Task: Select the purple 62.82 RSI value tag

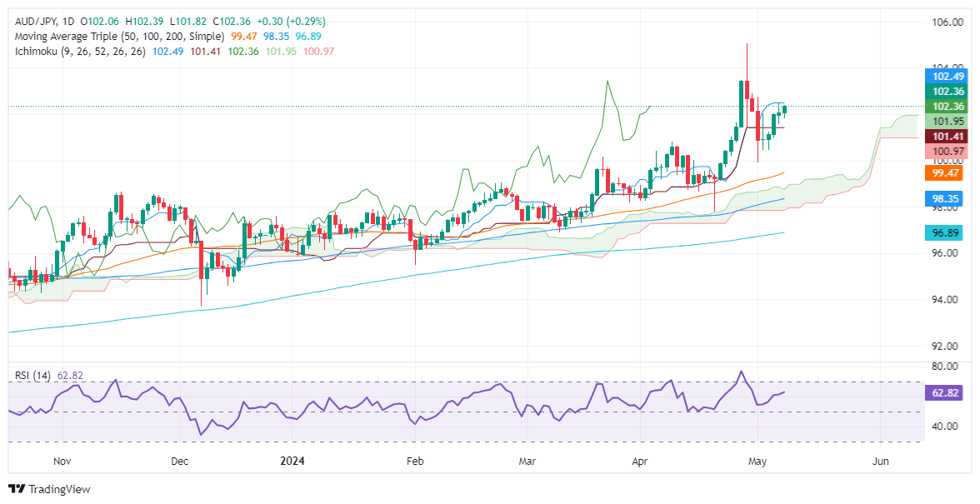Action: click(x=947, y=391)
